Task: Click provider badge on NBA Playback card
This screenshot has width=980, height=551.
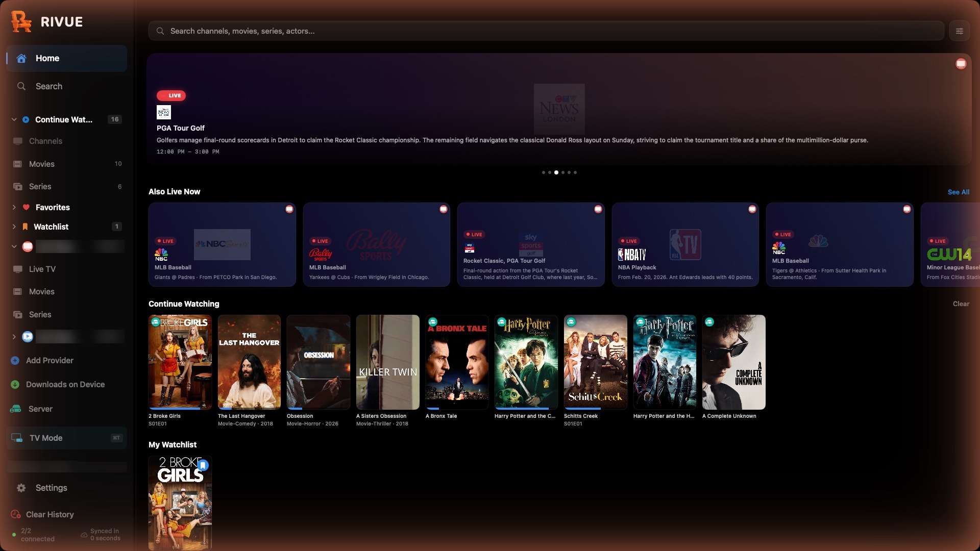Action: click(752, 209)
